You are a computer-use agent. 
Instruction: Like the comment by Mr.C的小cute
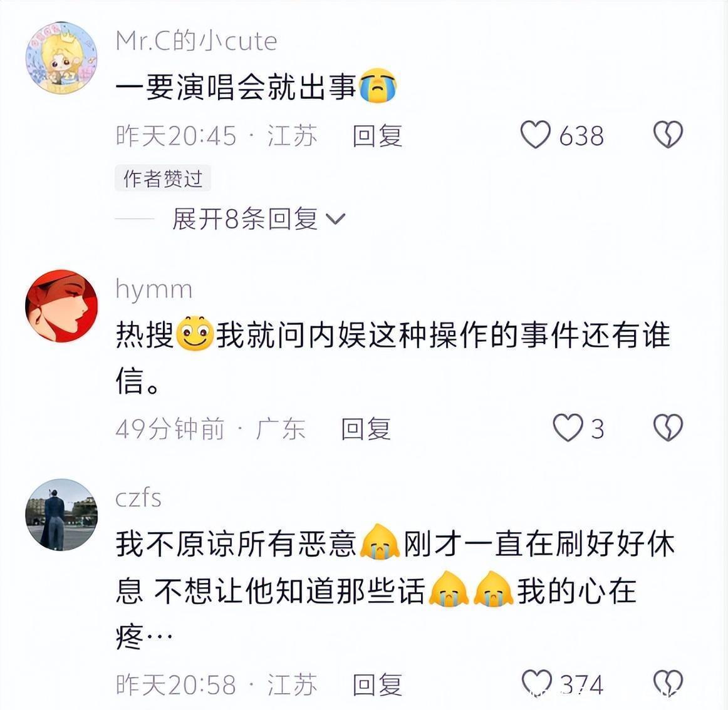click(535, 135)
